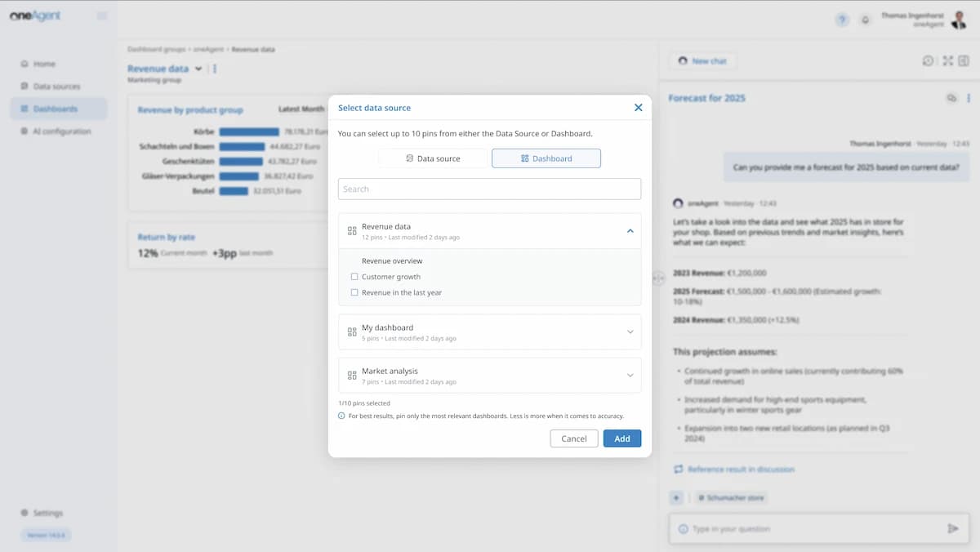Click the pin search input field
Screen dimensions: 980x552
[489, 189]
